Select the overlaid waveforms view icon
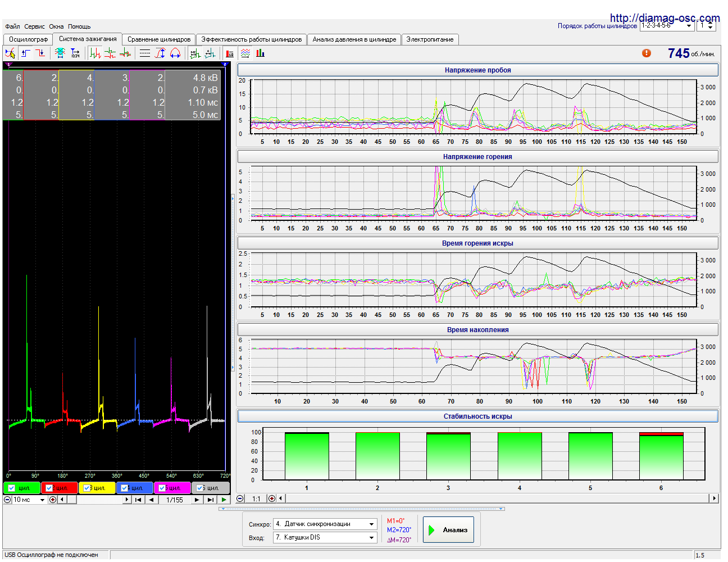728x562 pixels. [x=125, y=53]
